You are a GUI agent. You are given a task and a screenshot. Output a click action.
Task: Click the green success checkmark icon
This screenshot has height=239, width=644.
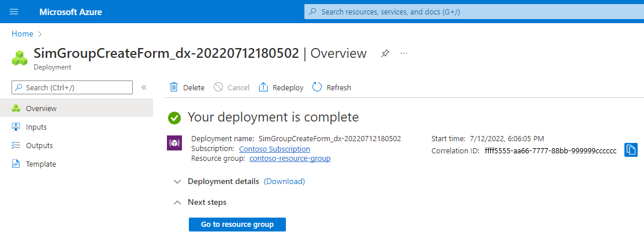[174, 118]
